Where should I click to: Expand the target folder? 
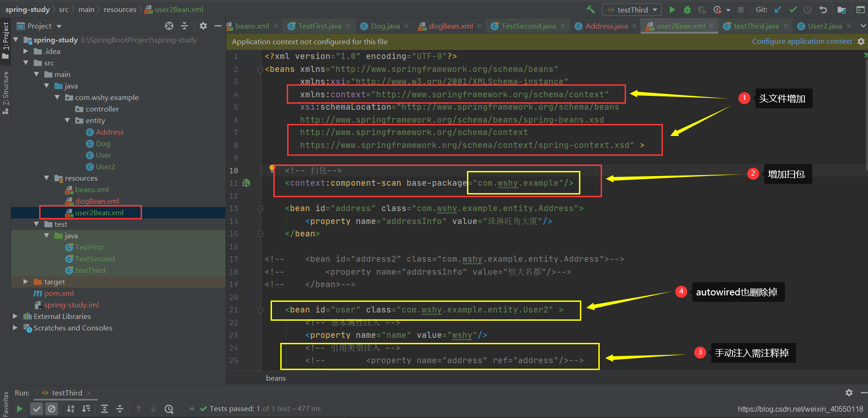point(26,282)
